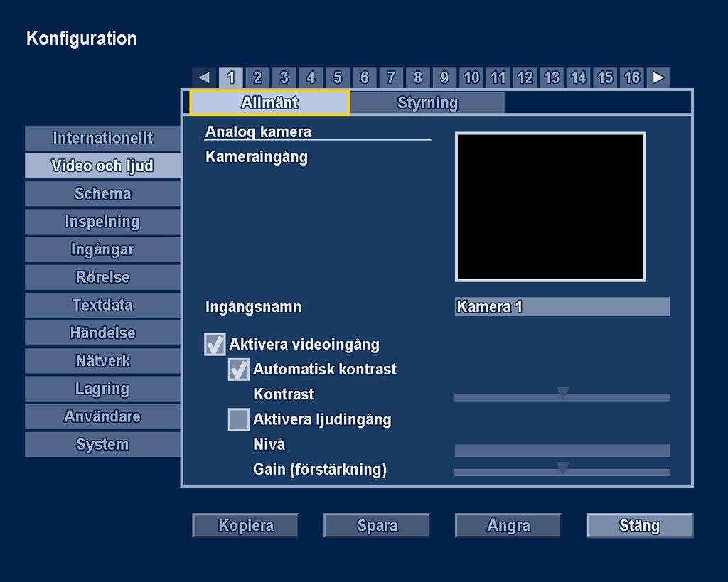The width and height of the screenshot is (728, 582).
Task: Save settings with the Spara button
Action: [377, 525]
